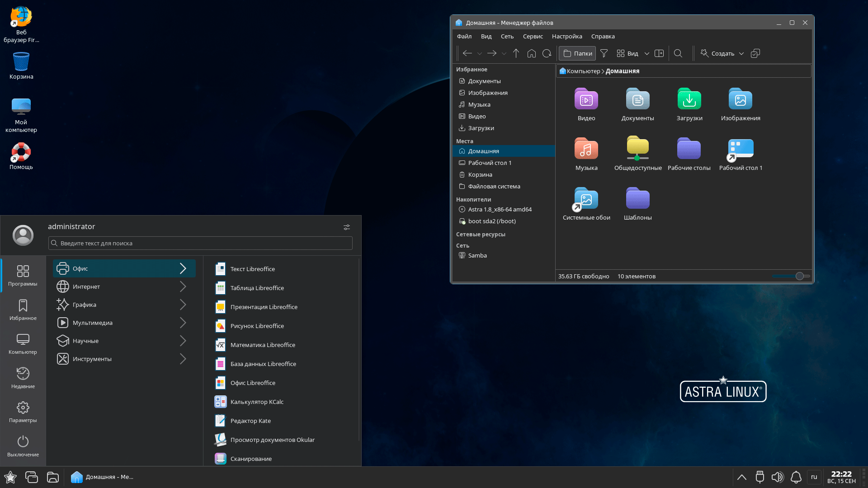Image resolution: width=868 pixels, height=488 pixels.
Task: Click the notifications bell in system tray
Action: coord(796,477)
